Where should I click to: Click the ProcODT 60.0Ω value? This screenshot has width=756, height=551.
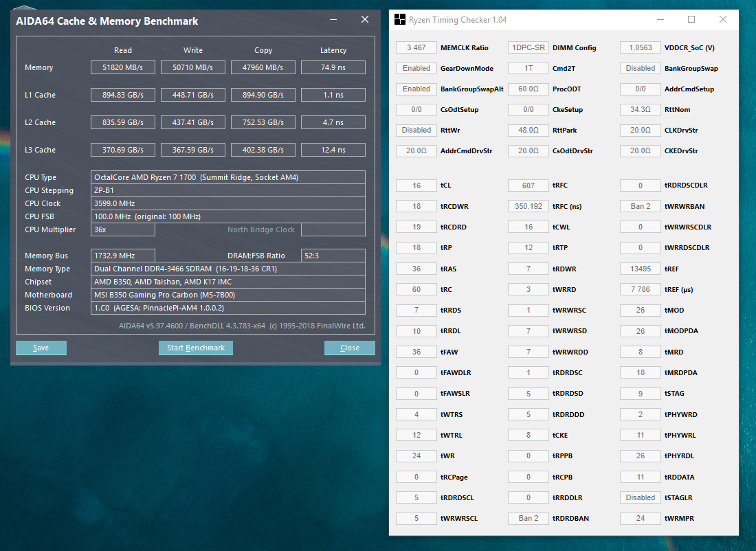[x=528, y=89]
